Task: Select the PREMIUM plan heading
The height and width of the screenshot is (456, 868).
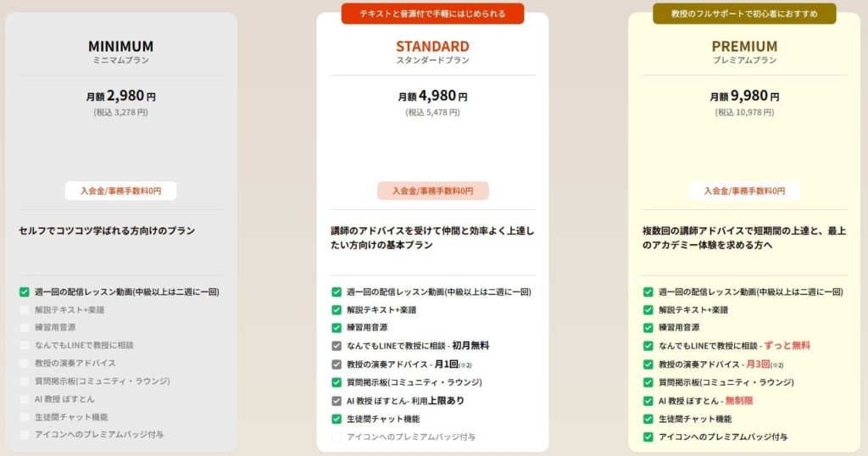Action: point(744,47)
